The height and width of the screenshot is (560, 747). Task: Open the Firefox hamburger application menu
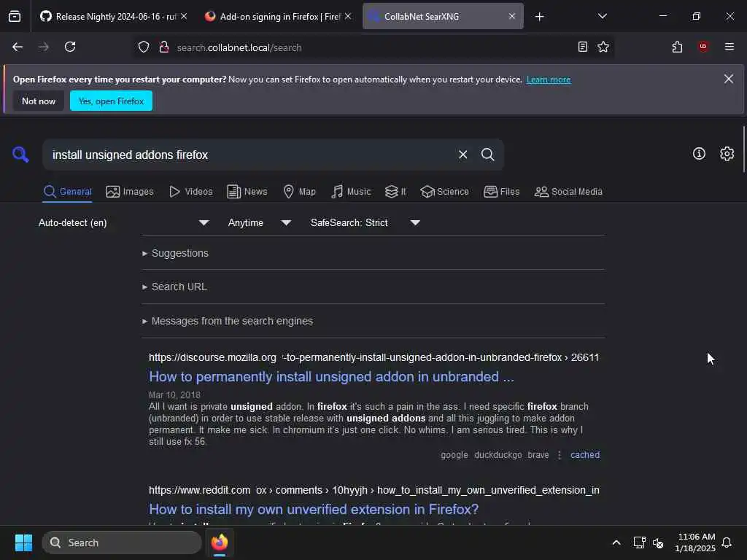pos(729,47)
